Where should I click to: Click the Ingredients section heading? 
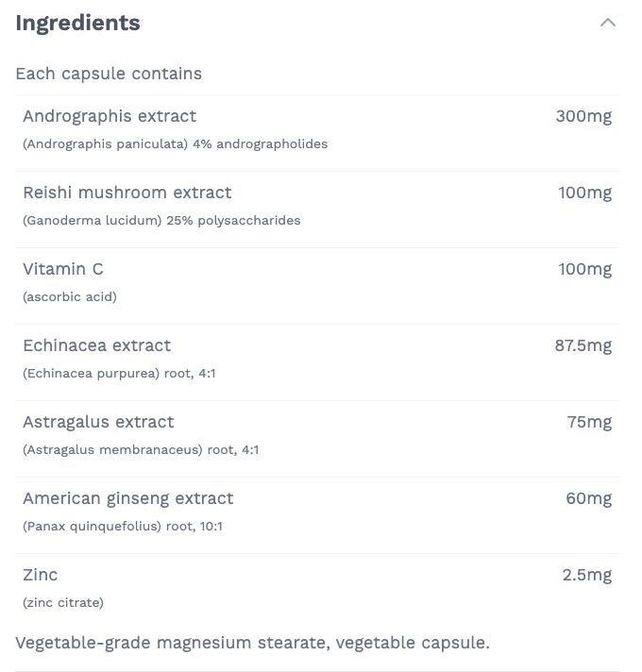point(77,24)
